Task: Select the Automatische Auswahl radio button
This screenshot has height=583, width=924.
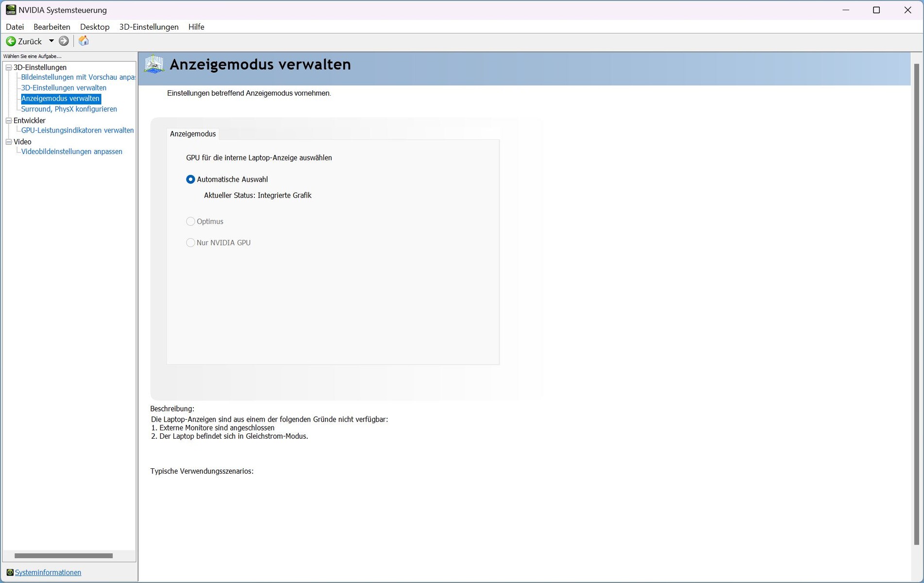Action: pos(190,179)
